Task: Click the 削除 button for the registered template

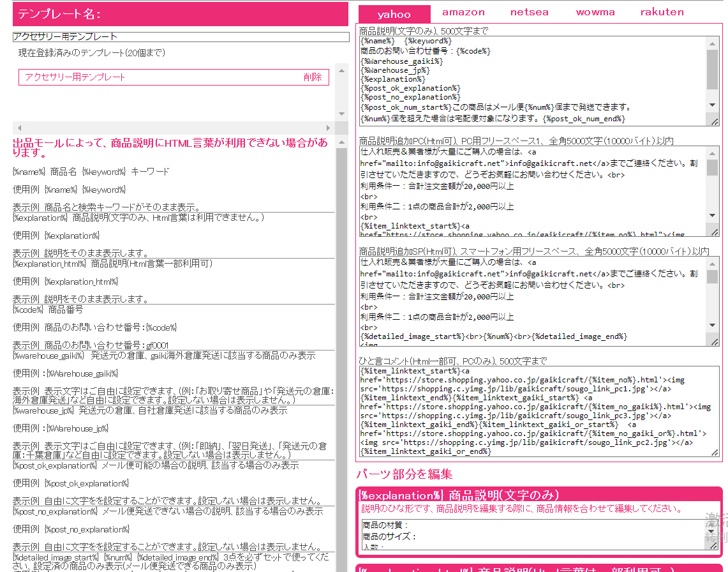Action: (313, 77)
